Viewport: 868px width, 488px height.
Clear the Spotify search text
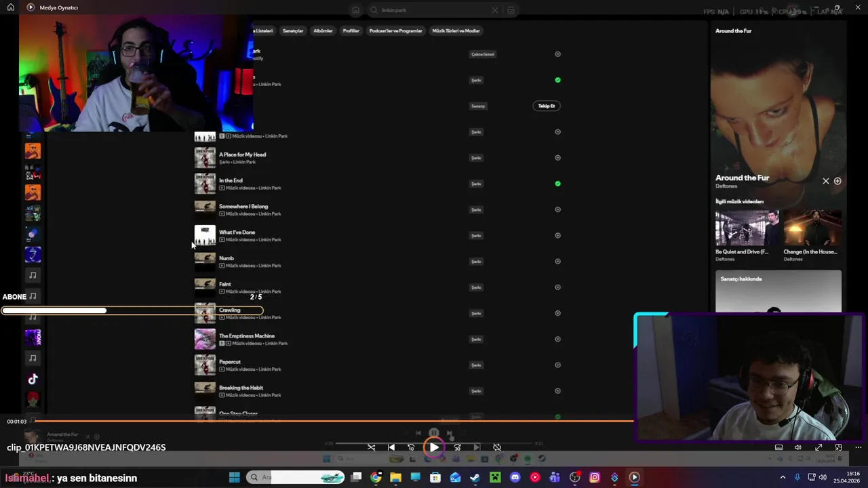coord(494,10)
